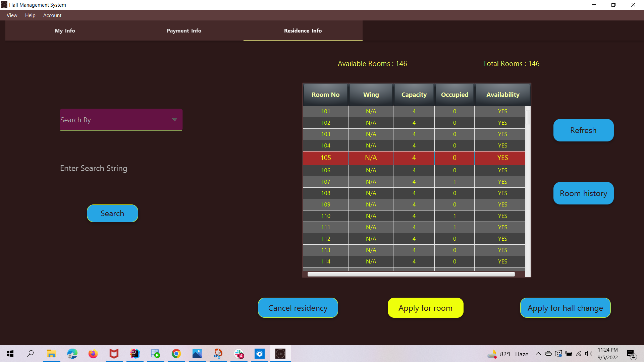The width and height of the screenshot is (644, 362).
Task: Click the network icon in the system tray
Action: [x=579, y=354]
